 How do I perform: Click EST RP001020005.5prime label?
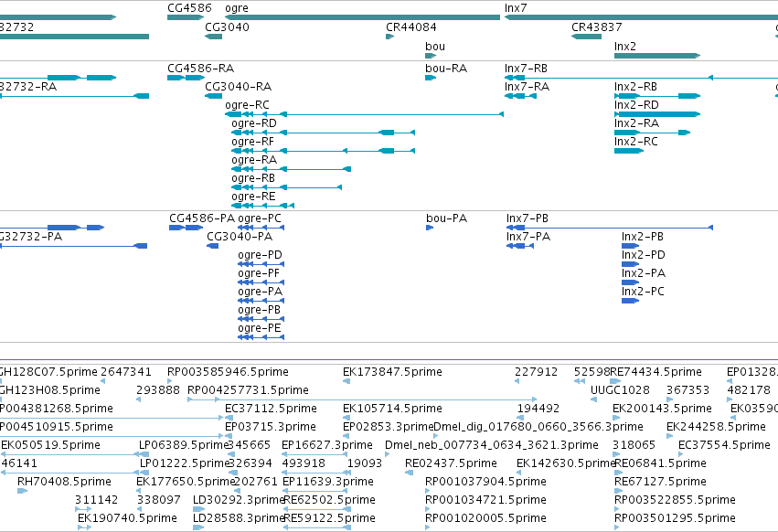point(485,518)
